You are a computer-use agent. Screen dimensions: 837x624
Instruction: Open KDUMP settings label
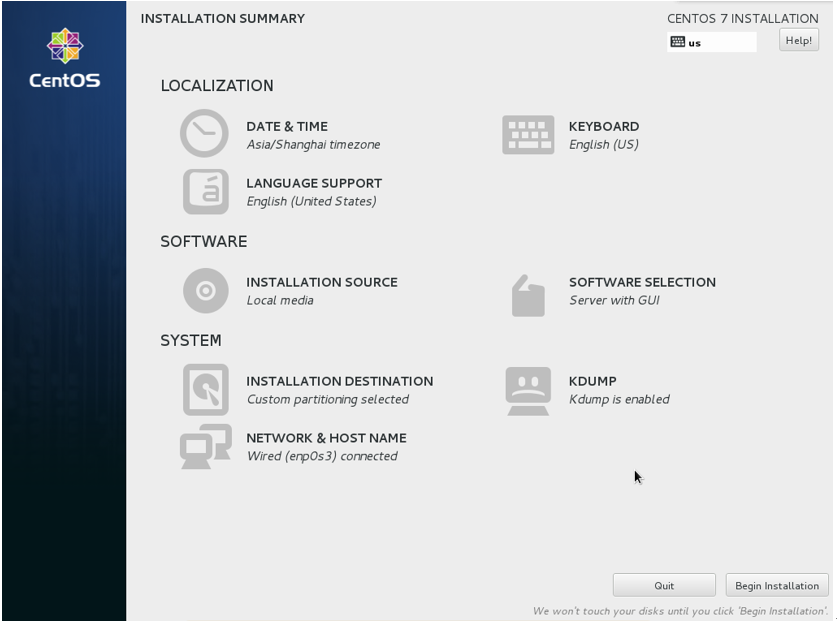pyautogui.click(x=593, y=382)
